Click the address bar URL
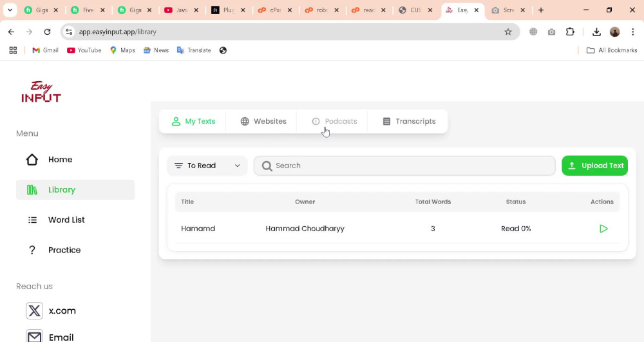 point(117,32)
